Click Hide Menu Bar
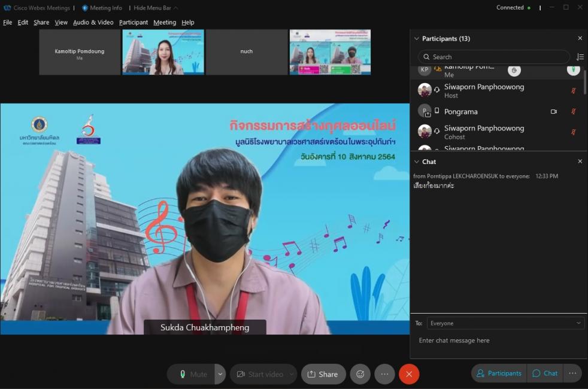 [x=152, y=8]
